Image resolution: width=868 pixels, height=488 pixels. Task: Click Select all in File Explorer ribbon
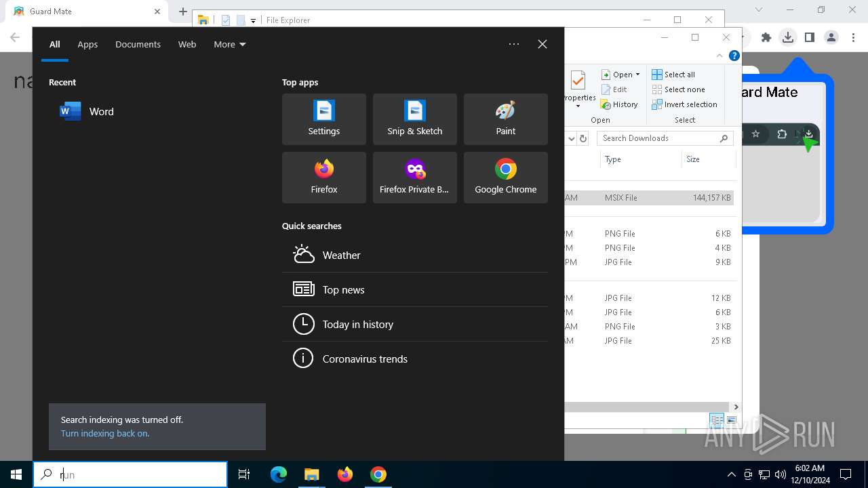[673, 75]
